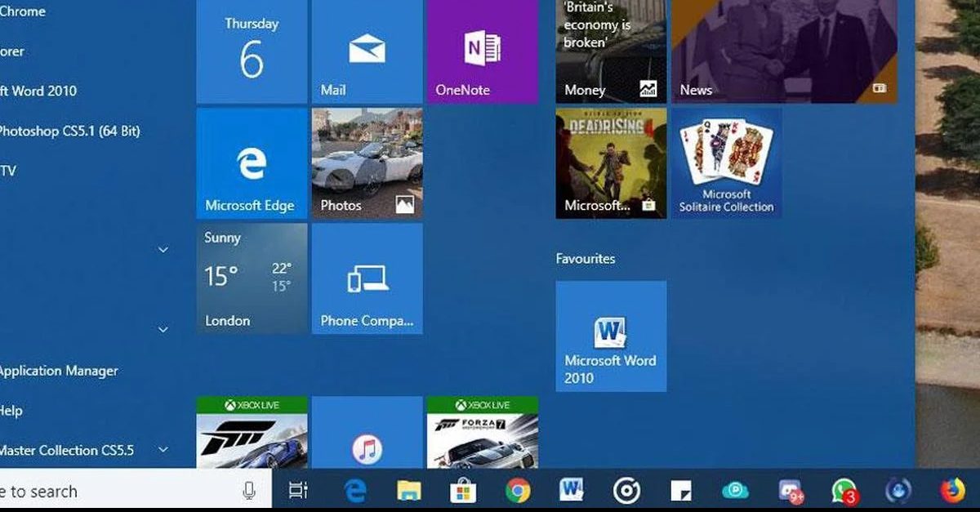Open the Microsoft Store from the taskbar
Viewport: 980px width, 512px height.
tap(462, 491)
